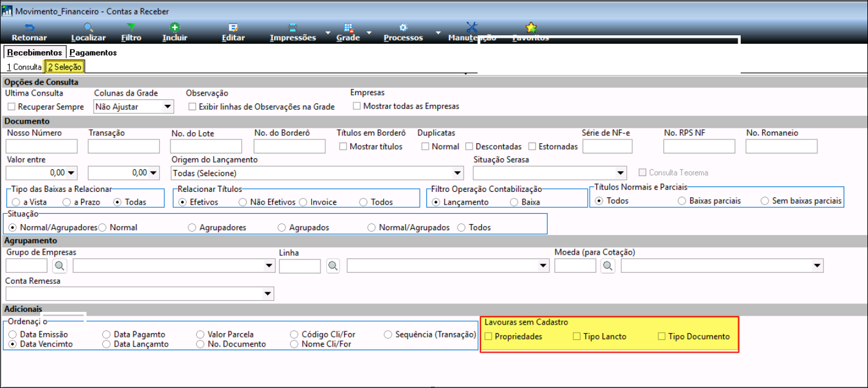
Task: Enable the Recuperar Sempre checkbox
Action: point(12,107)
